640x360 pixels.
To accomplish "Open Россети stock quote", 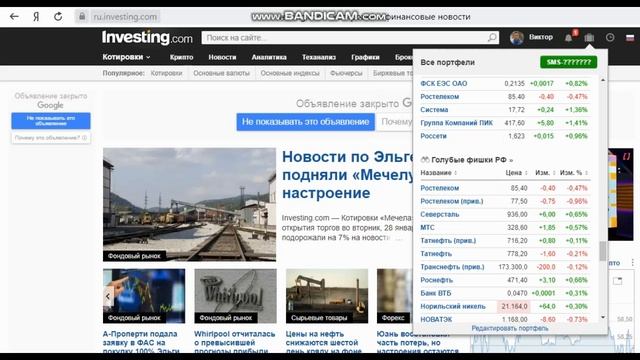I will (x=433, y=136).
